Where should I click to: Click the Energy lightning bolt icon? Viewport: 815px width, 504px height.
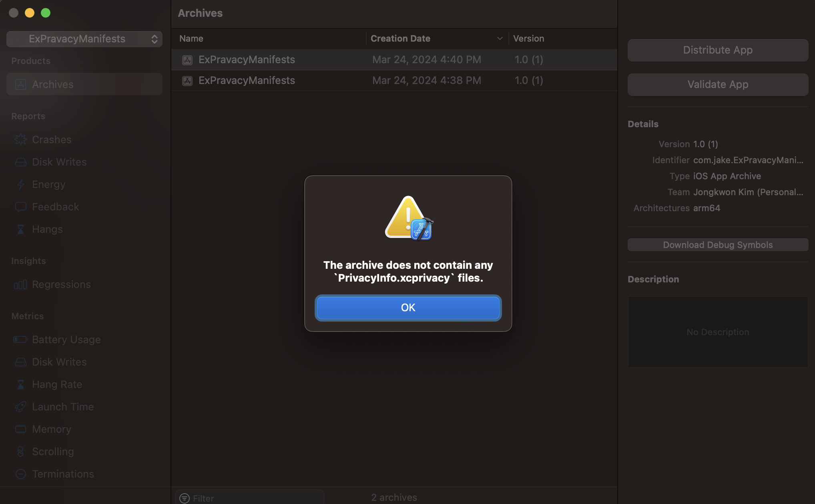click(x=20, y=184)
